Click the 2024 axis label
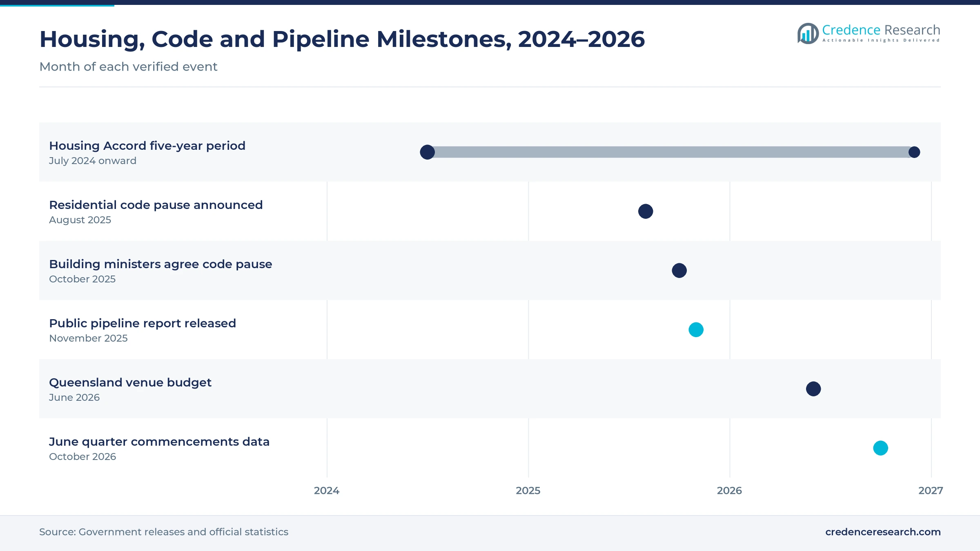Viewport: 980px width, 551px height. (x=327, y=491)
